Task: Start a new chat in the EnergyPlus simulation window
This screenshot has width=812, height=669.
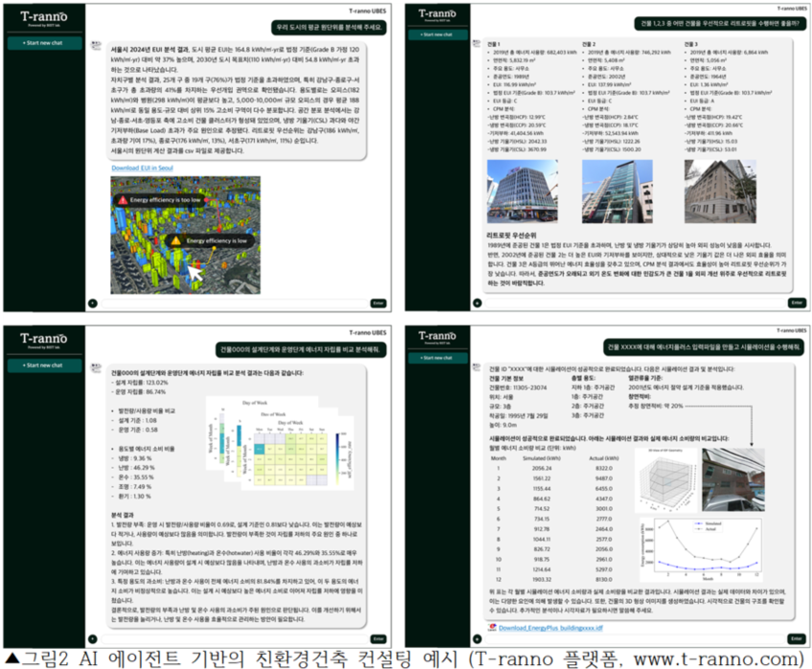Action: [x=438, y=358]
